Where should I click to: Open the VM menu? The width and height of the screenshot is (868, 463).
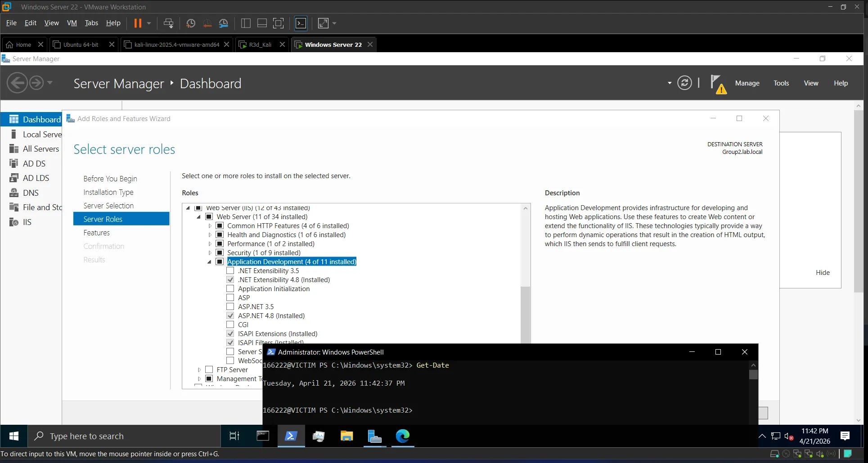[72, 23]
